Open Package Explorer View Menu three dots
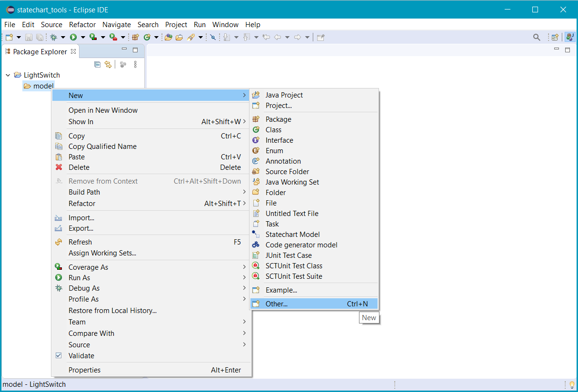This screenshot has height=392, width=578. tap(135, 64)
